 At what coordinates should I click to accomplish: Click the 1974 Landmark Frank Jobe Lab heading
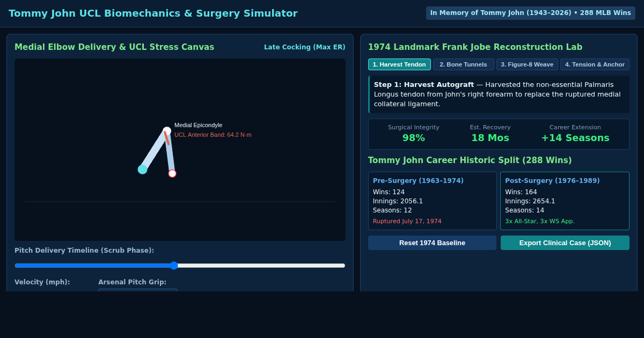(x=475, y=47)
